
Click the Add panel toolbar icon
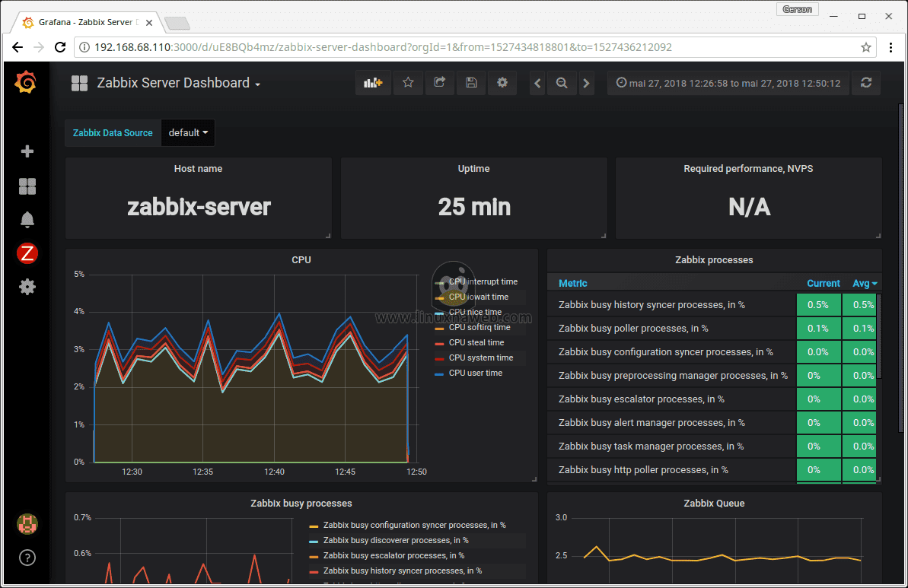click(373, 84)
